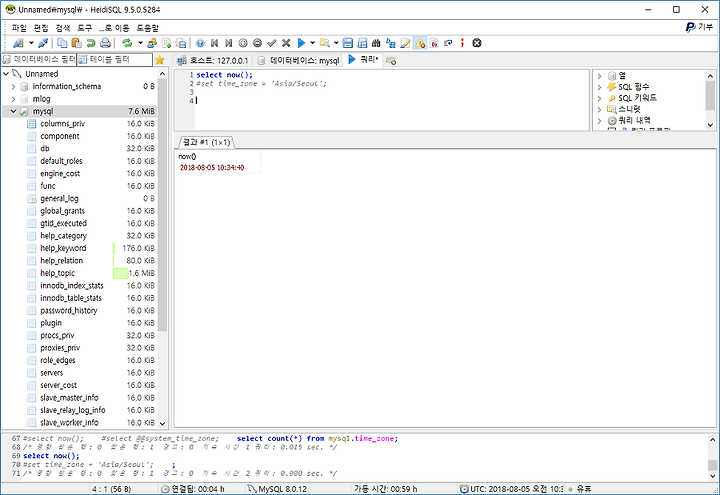Open the User manager icon
720x495 pixels.
tap(152, 43)
